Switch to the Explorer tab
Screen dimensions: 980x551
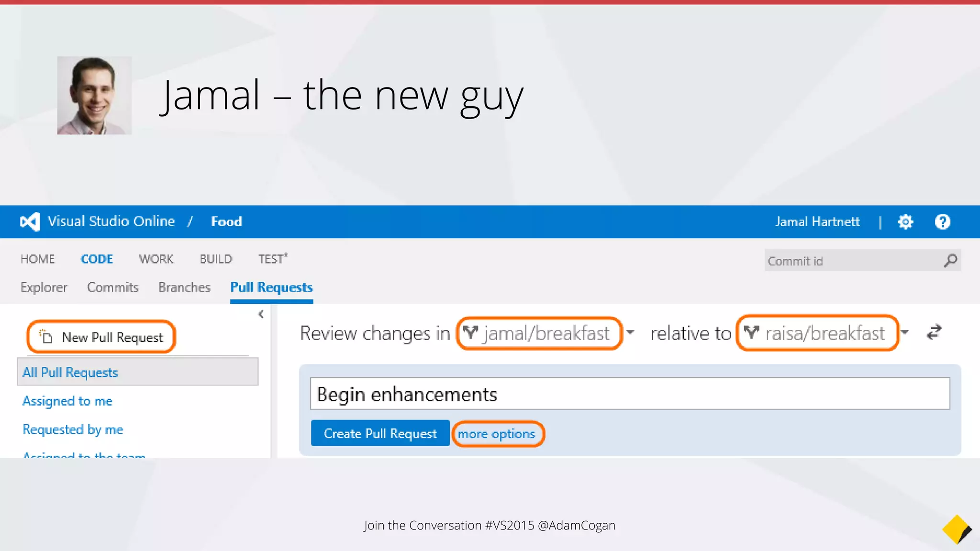tap(44, 287)
